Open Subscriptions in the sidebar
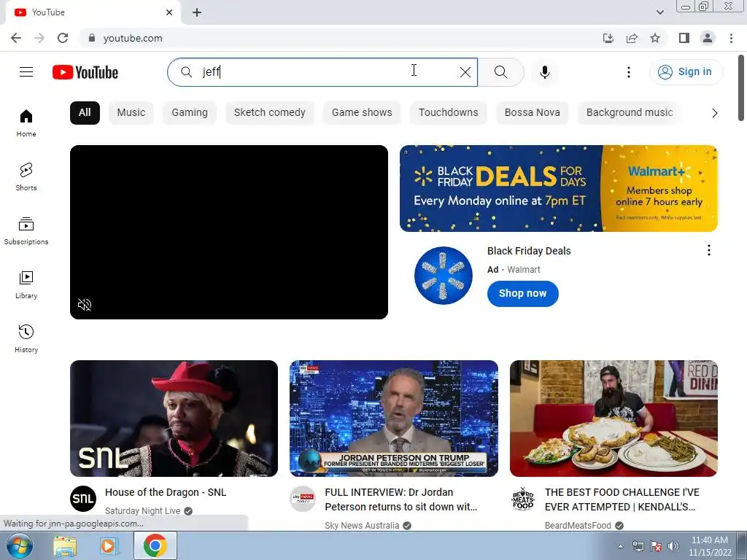The height and width of the screenshot is (560, 747). point(26,231)
